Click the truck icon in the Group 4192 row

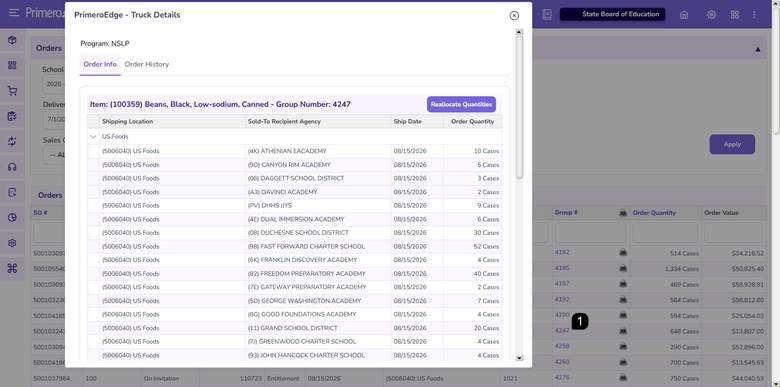623,300
